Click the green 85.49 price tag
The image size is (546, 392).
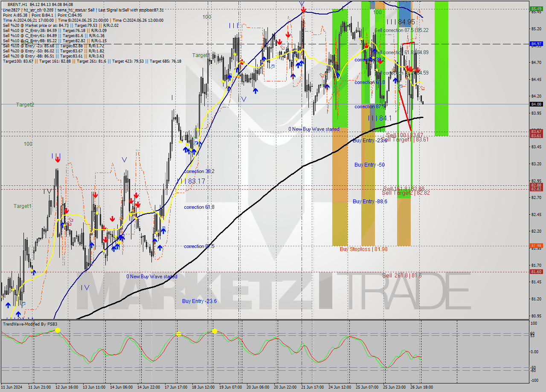coord(536,9)
